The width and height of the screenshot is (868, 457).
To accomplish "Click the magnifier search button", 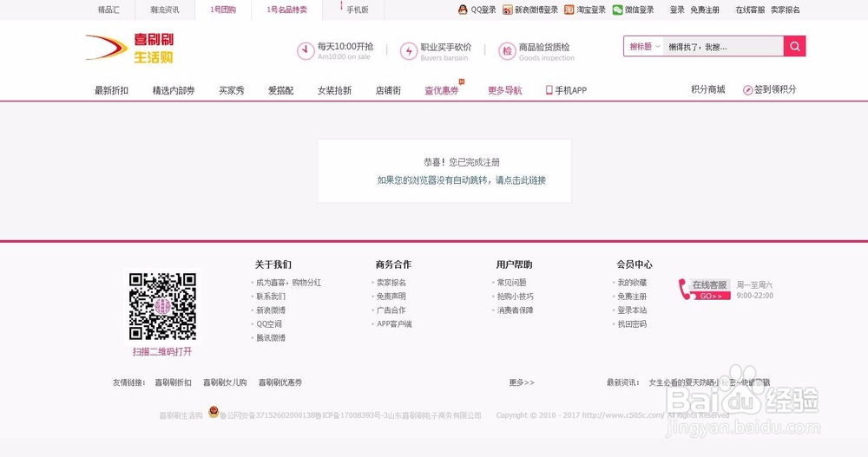I will click(x=794, y=47).
